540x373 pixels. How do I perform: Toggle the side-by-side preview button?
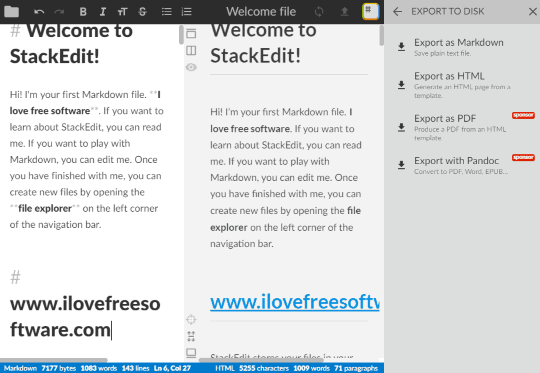(x=191, y=50)
